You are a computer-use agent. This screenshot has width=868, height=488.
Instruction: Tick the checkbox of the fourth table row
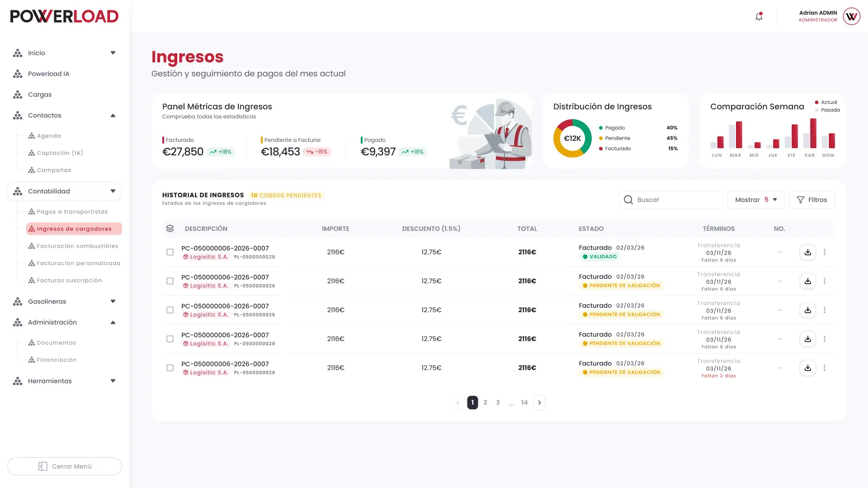coord(170,339)
